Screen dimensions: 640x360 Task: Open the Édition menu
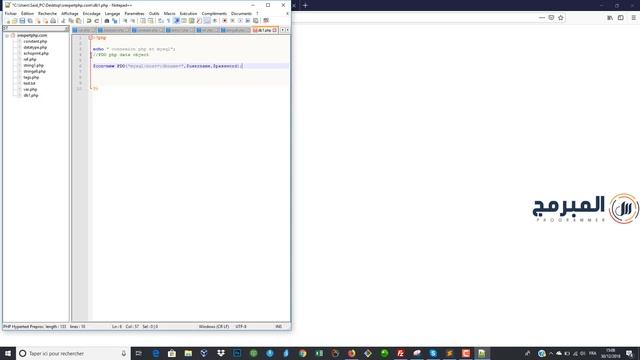27,13
